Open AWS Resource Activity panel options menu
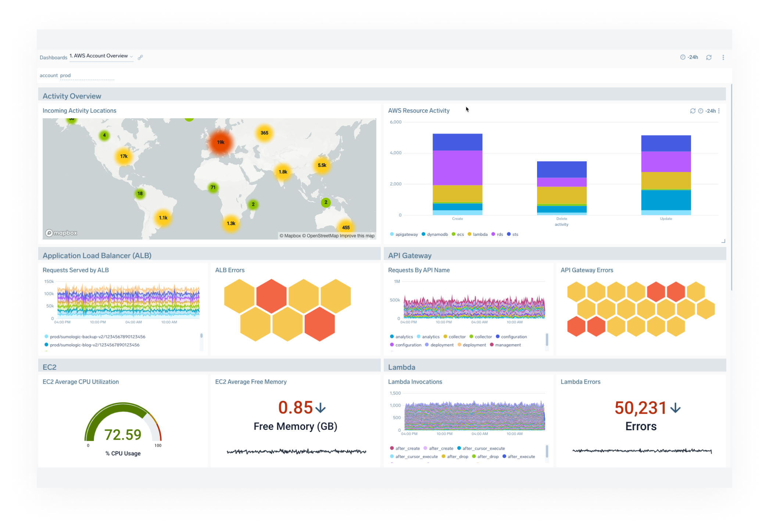769x532 pixels. tap(719, 111)
